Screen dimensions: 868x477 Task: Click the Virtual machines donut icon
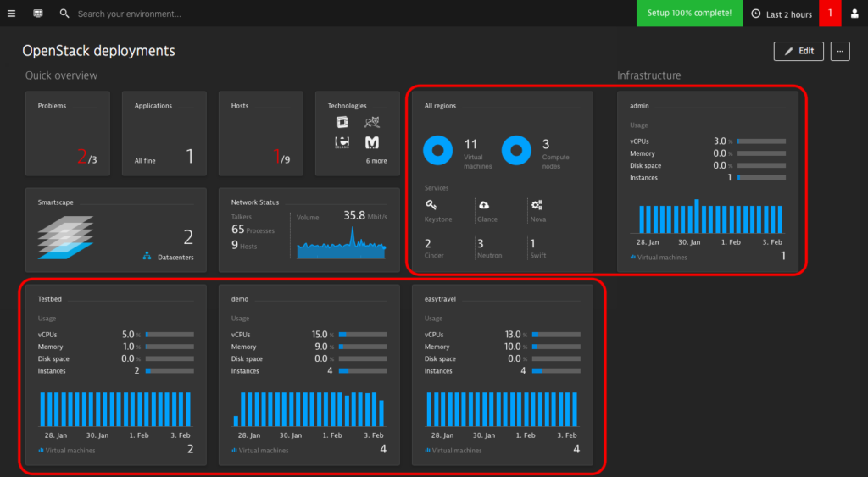pyautogui.click(x=438, y=150)
